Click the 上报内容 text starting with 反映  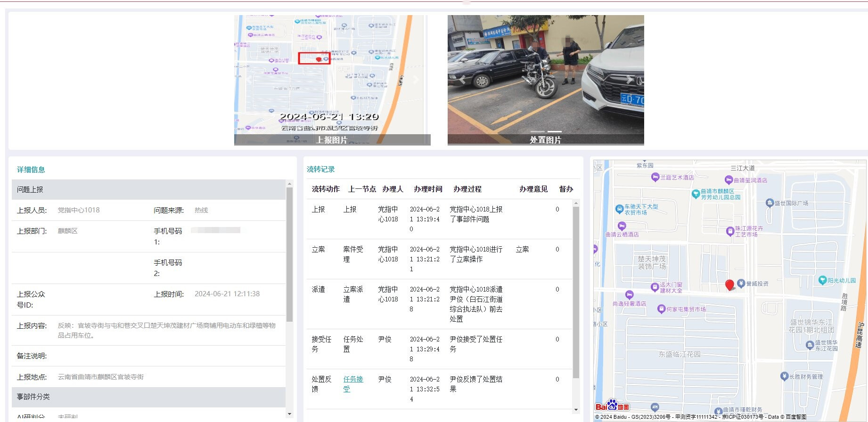coord(167,330)
